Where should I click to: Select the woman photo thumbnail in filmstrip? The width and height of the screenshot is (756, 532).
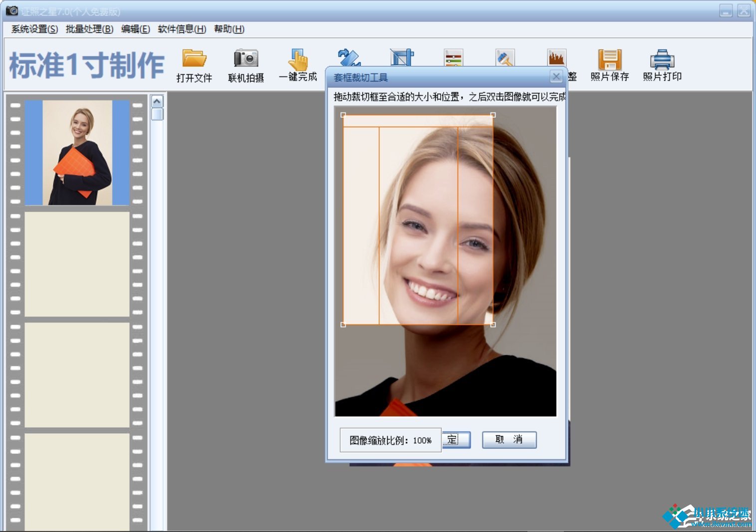pyautogui.click(x=77, y=153)
